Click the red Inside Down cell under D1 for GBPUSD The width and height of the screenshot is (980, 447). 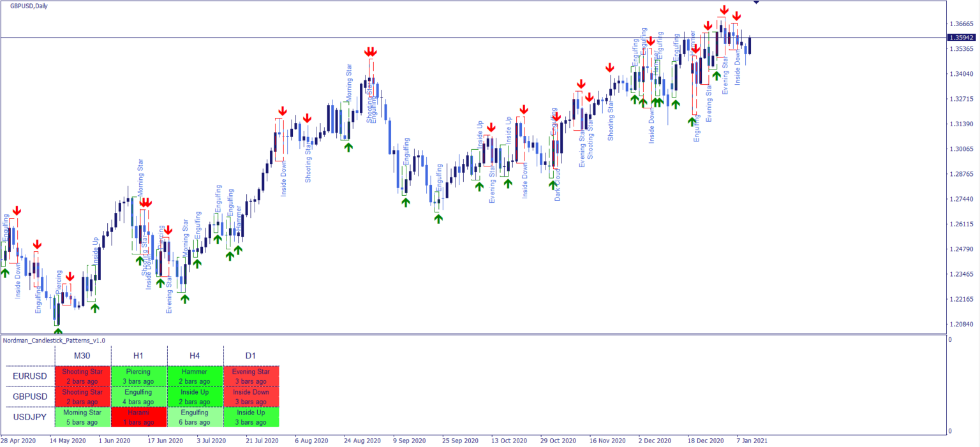pyautogui.click(x=251, y=396)
